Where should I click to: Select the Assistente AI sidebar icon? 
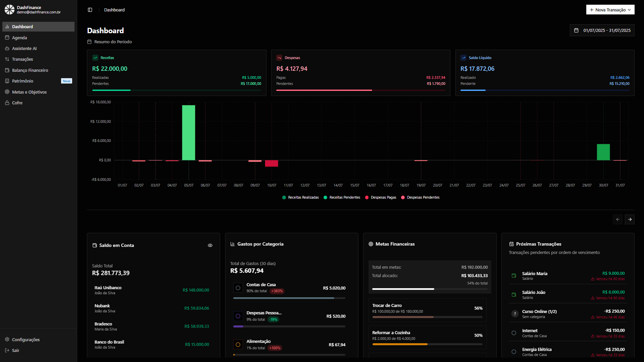(x=7, y=48)
